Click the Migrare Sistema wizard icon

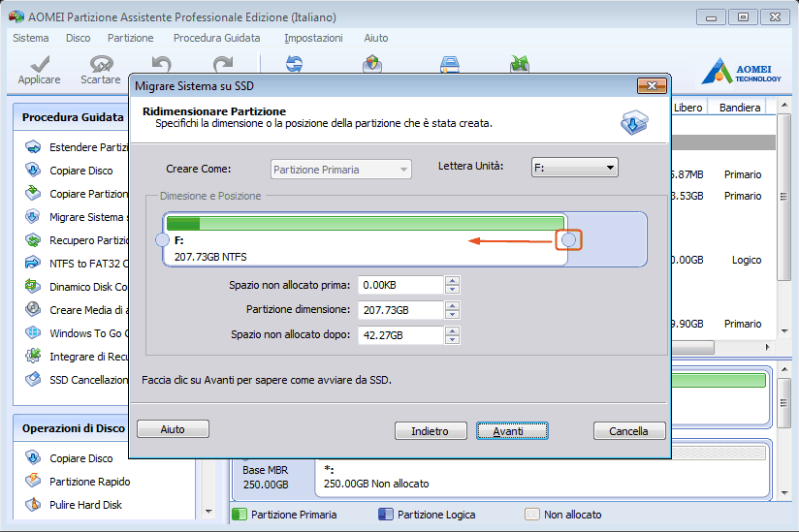[33, 217]
